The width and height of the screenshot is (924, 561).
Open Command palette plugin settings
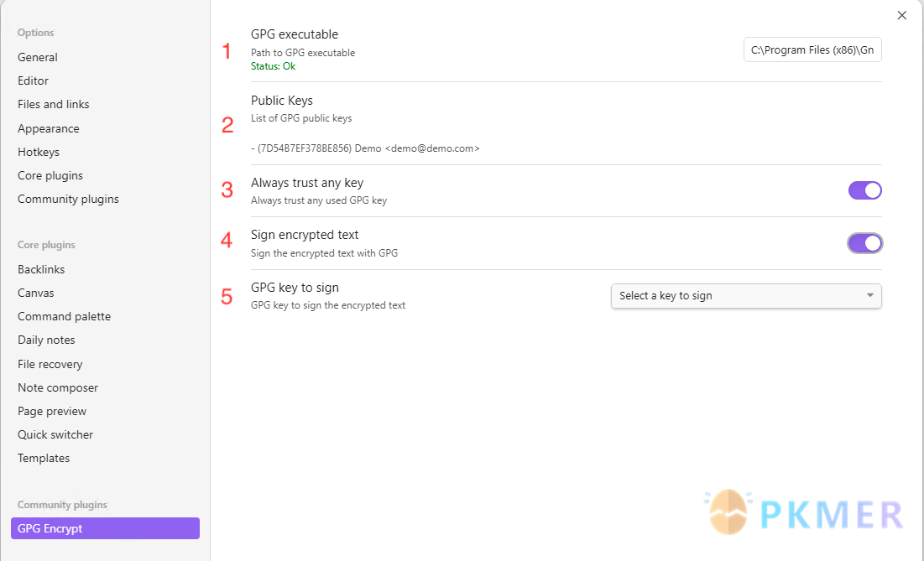coord(64,316)
